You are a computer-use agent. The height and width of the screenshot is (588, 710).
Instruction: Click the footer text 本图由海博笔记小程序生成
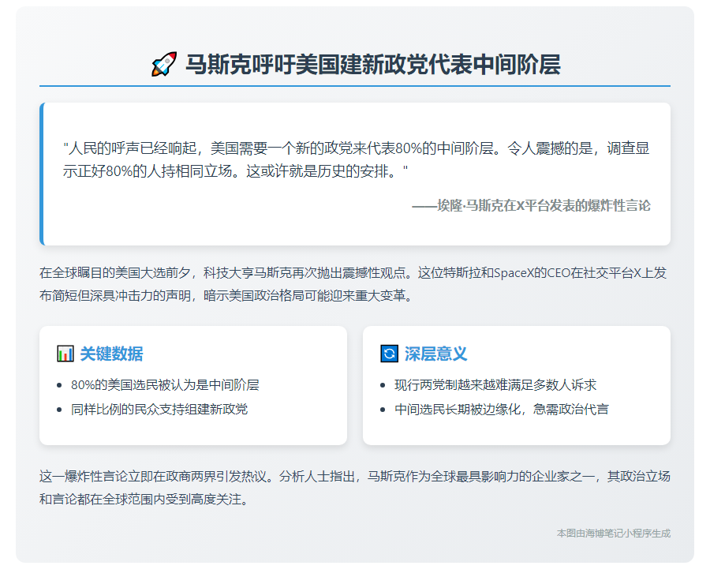click(x=614, y=534)
